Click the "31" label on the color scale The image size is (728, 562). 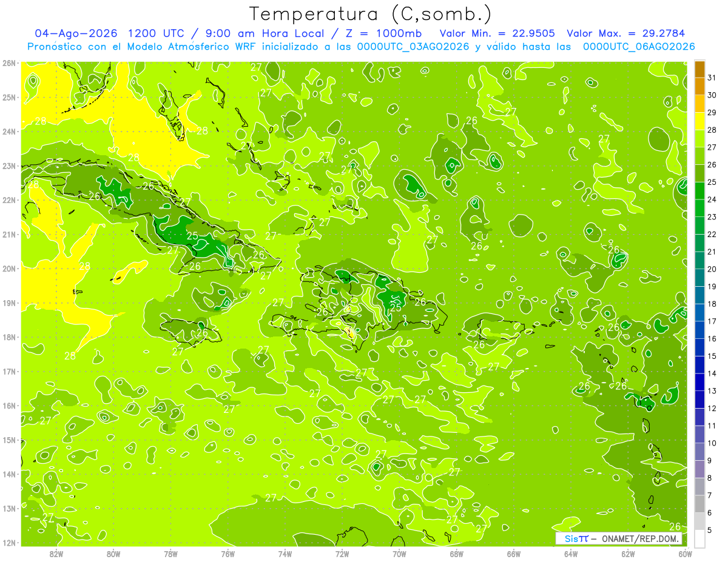pyautogui.click(x=712, y=78)
